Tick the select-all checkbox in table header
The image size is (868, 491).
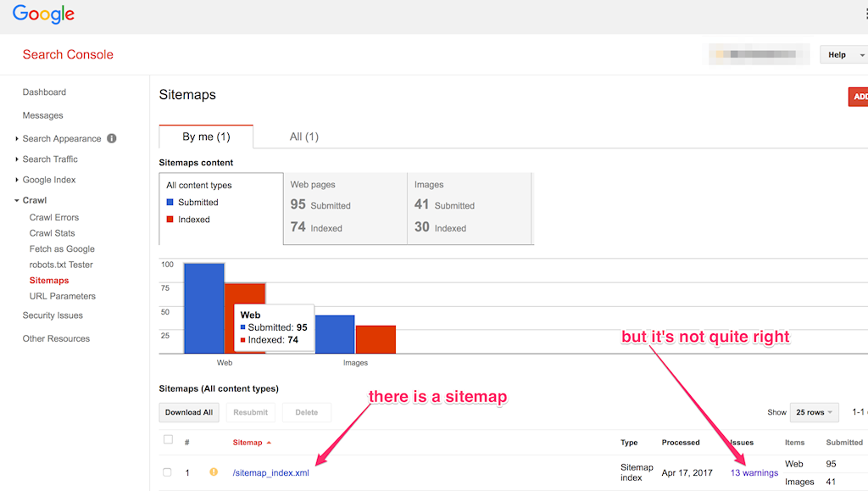[x=168, y=440]
